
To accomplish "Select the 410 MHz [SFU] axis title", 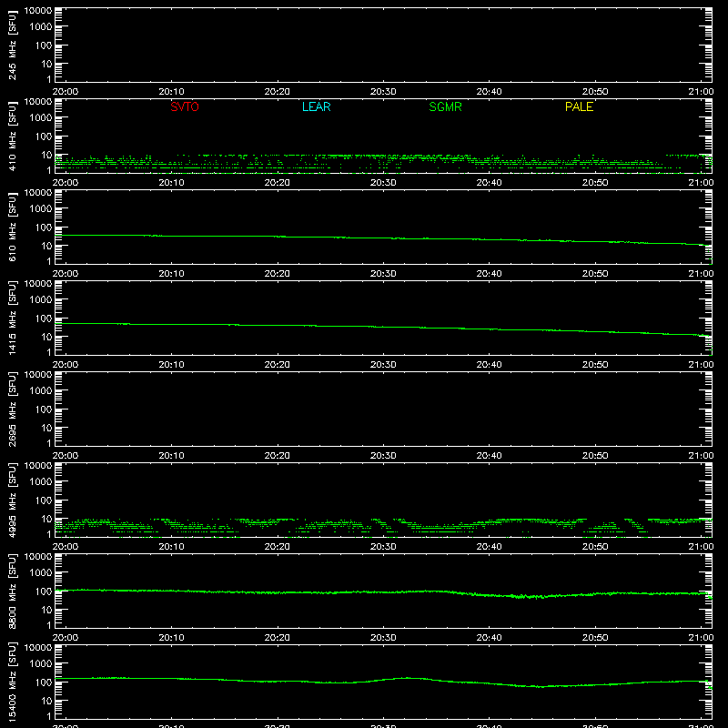I will (x=12, y=136).
